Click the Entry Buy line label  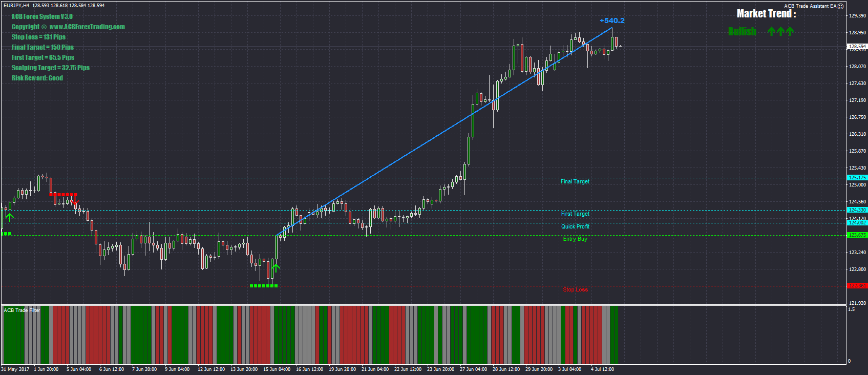[x=575, y=239]
